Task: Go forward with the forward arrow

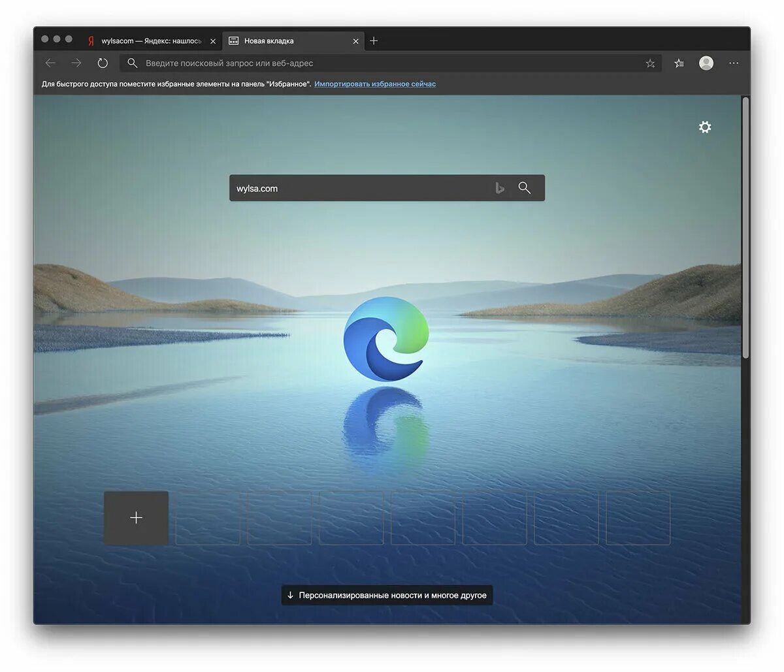Action: coord(76,63)
